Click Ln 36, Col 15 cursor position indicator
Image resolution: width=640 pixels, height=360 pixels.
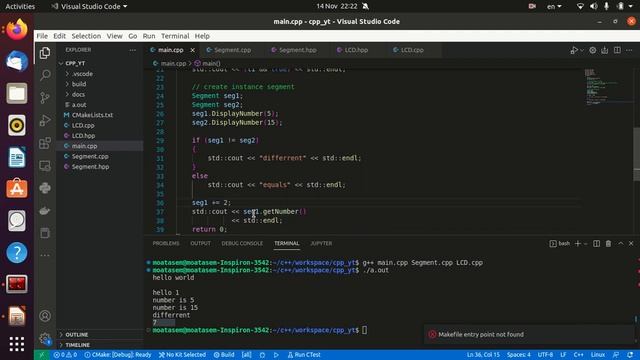click(483, 355)
